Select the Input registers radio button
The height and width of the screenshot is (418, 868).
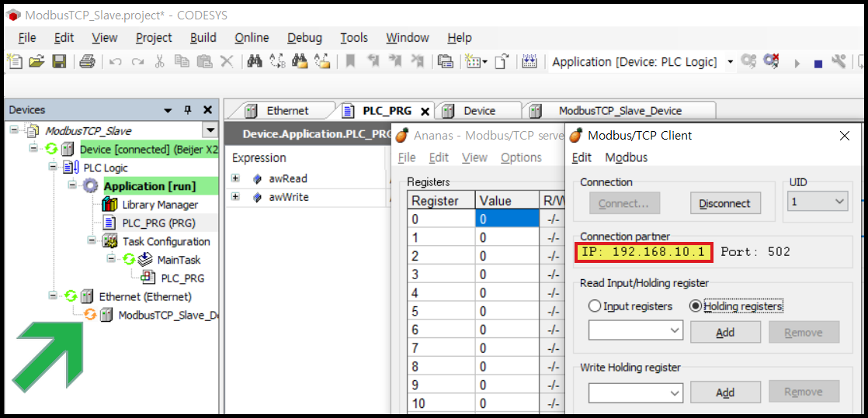point(595,306)
